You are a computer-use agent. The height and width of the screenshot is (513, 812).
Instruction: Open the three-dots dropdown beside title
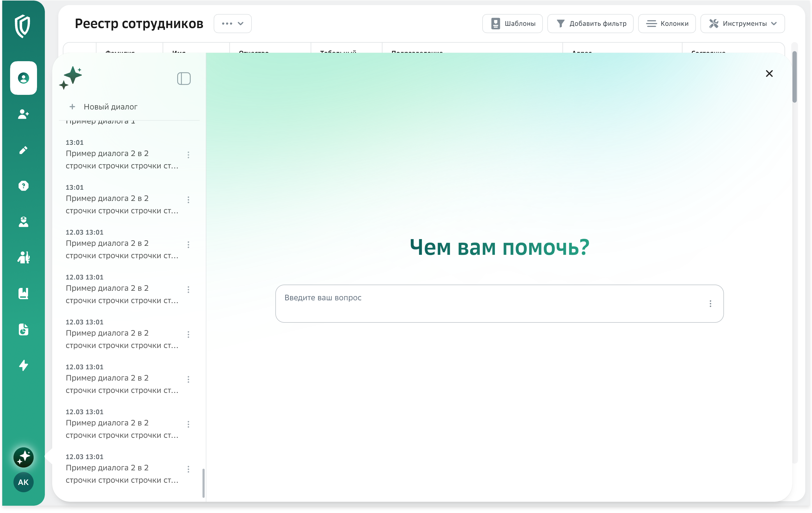click(232, 24)
